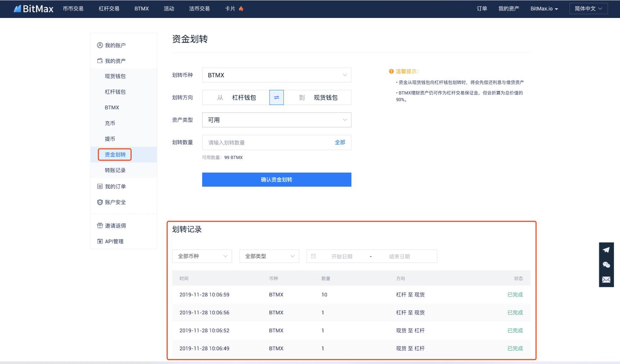The width and height of the screenshot is (620, 364).
Task: Click the 方向 column header
Action: pos(400,278)
